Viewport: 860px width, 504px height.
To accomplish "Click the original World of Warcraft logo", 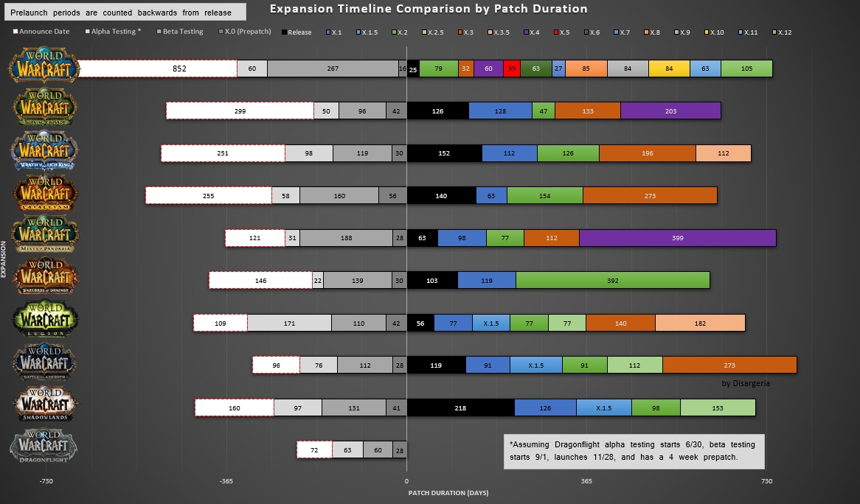I will pos(44,66).
